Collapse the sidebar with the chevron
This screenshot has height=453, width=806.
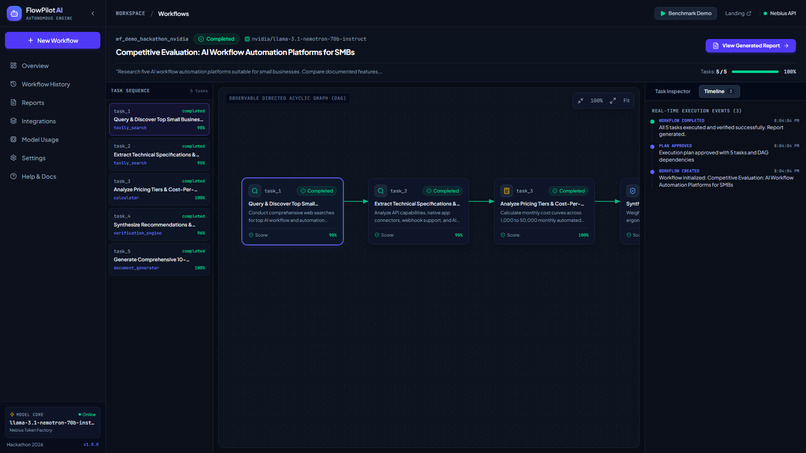coord(93,13)
